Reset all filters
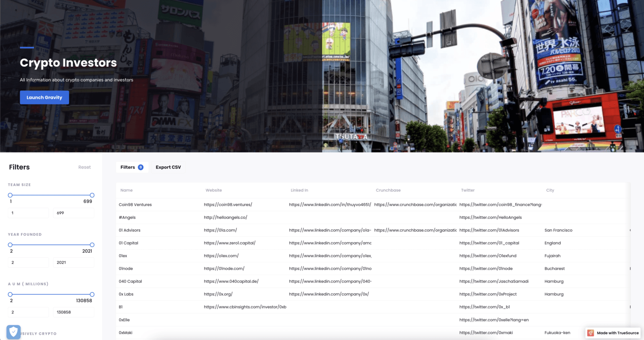644x340 pixels. [x=84, y=167]
